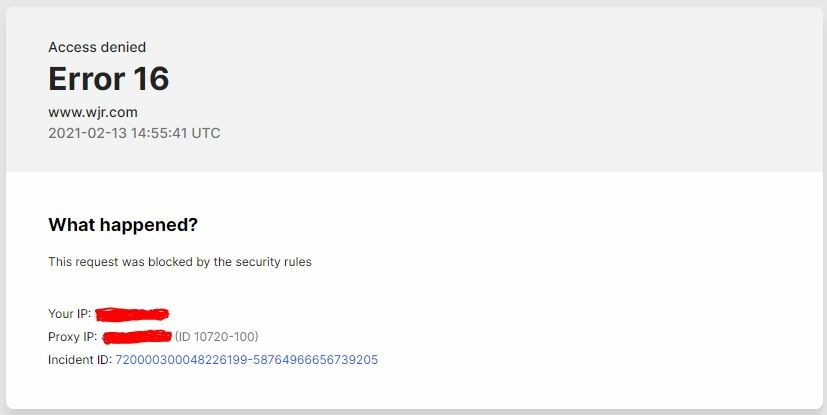This screenshot has width=827, height=415.
Task: Click the Your IP label
Action: click(x=70, y=314)
